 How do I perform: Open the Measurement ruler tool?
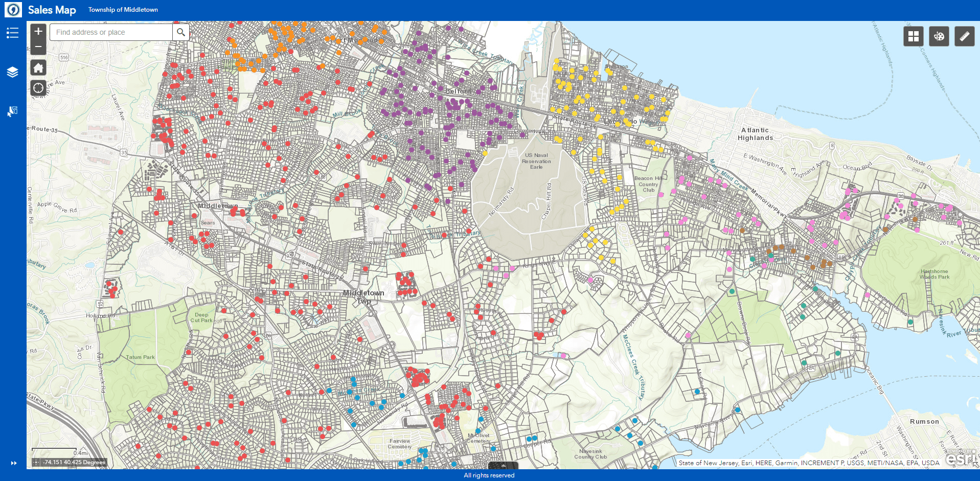click(965, 36)
